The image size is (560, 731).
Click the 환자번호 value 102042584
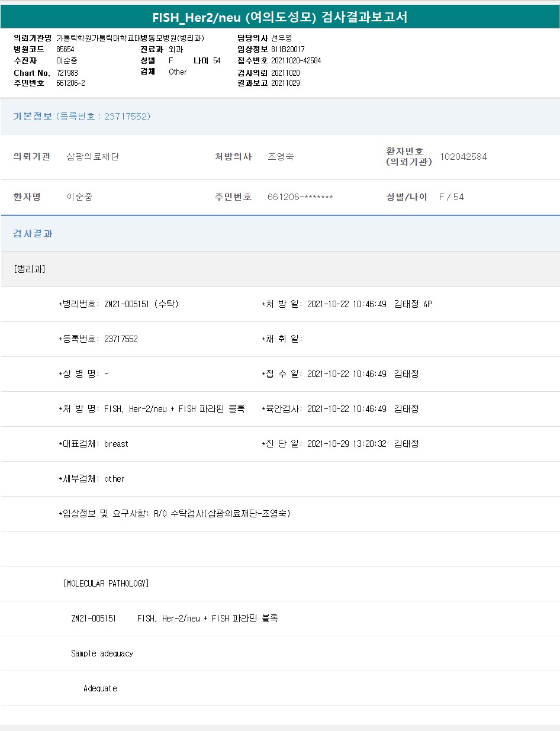point(464,157)
